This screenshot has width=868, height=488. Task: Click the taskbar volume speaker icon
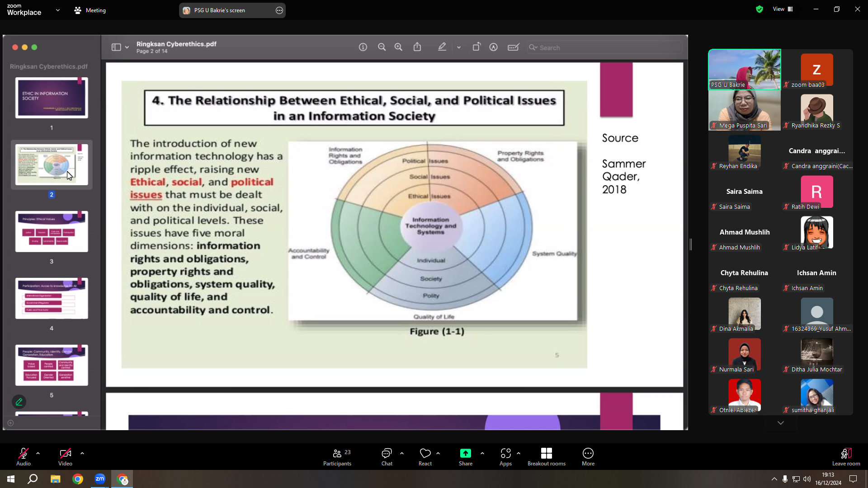coord(807,479)
